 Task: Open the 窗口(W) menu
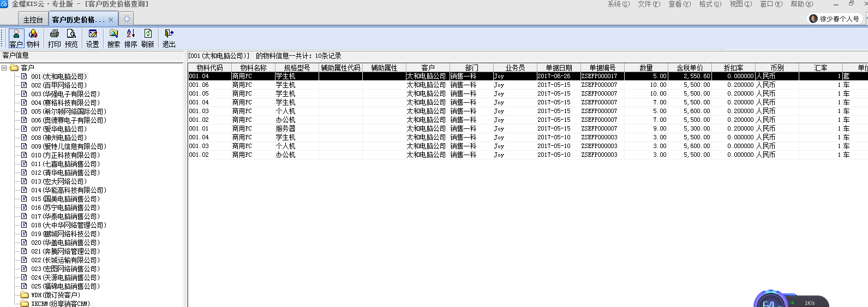click(x=771, y=4)
